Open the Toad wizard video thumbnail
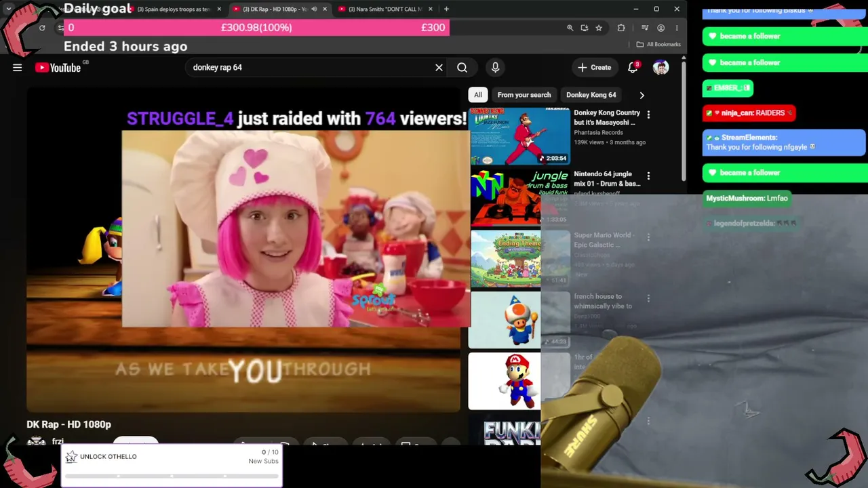 pos(520,320)
